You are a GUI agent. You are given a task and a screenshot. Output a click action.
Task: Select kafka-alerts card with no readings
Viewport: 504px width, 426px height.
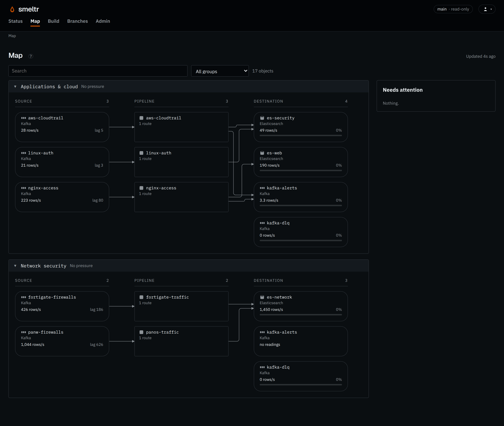tap(301, 341)
